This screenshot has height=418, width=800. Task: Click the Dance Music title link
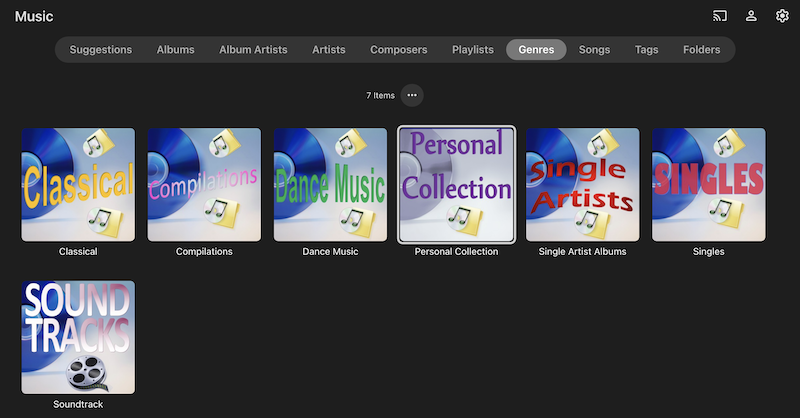330,252
